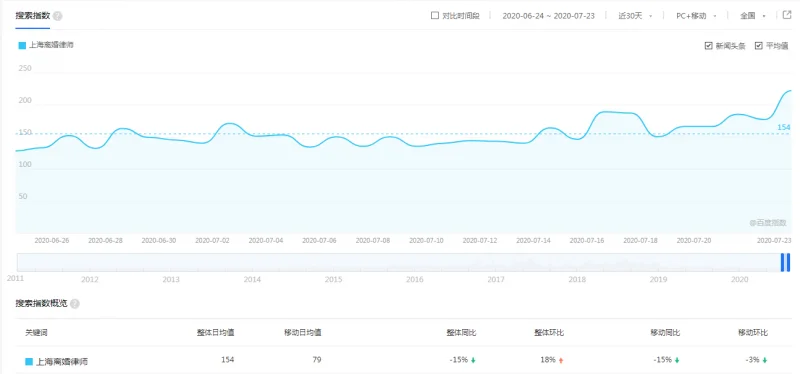Click the 154 value in 整体日均值 column
Screen dimensions: 800x374
(228, 360)
